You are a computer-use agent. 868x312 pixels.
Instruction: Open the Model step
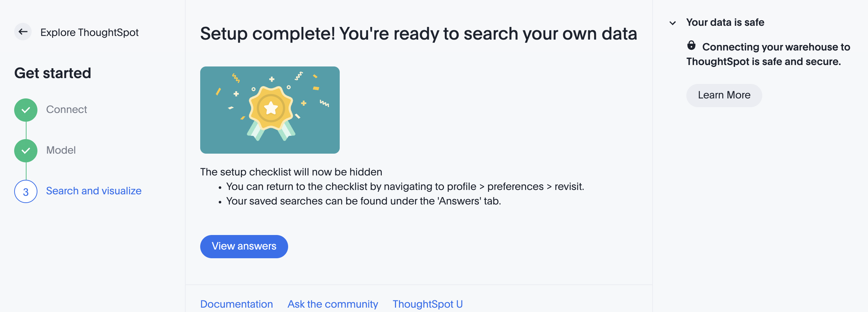61,150
